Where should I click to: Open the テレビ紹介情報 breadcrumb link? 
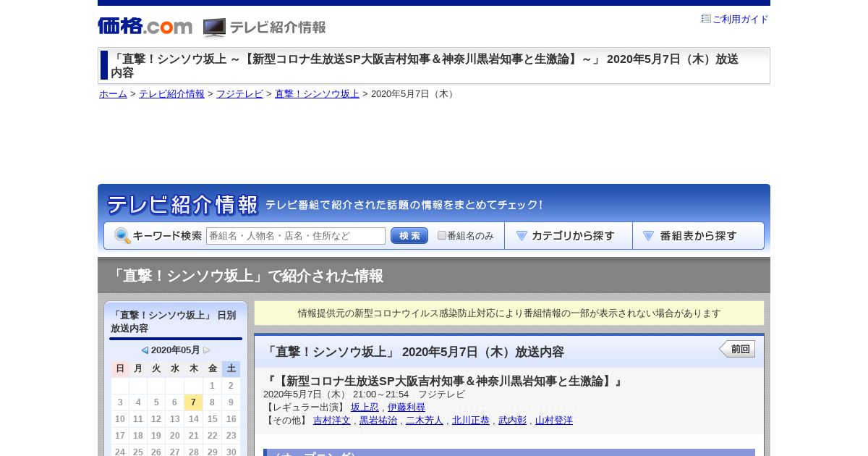pyautogui.click(x=171, y=94)
